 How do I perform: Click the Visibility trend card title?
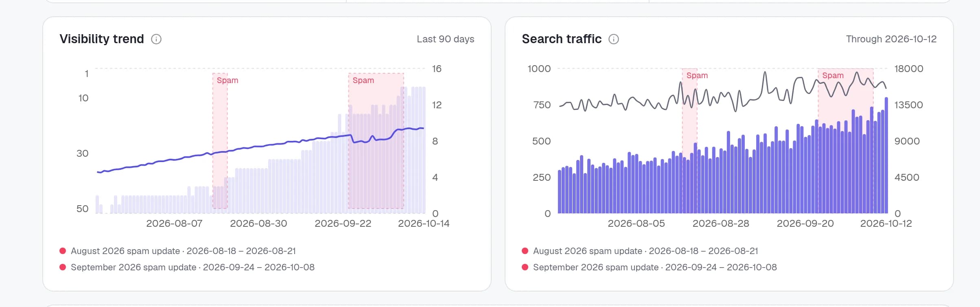coord(102,39)
